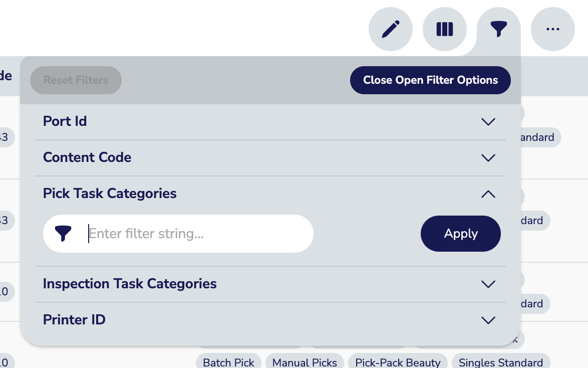Select the Content Code filter label
Image resolution: width=588 pixels, height=368 pixels.
pos(87,157)
